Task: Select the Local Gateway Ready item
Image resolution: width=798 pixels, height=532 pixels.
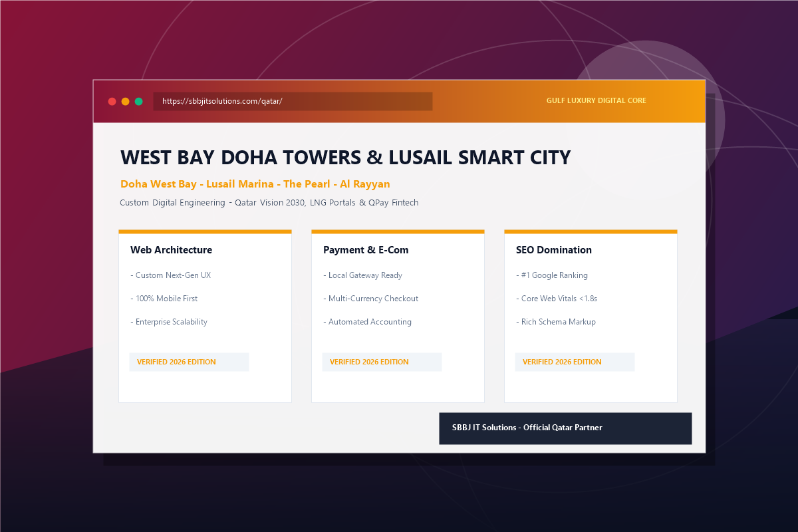Action: (x=363, y=275)
